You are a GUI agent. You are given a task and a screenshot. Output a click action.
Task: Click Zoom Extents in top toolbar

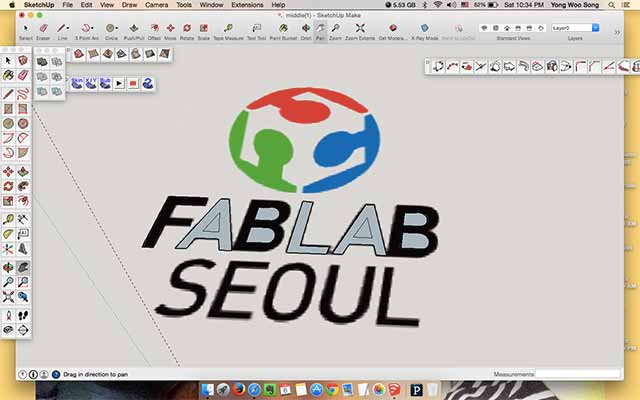click(x=360, y=29)
